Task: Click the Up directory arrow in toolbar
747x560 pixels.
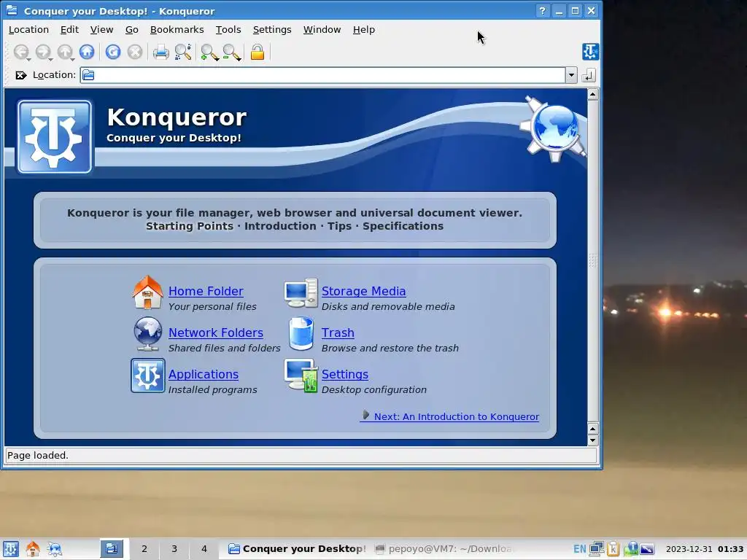Action: 64,52
